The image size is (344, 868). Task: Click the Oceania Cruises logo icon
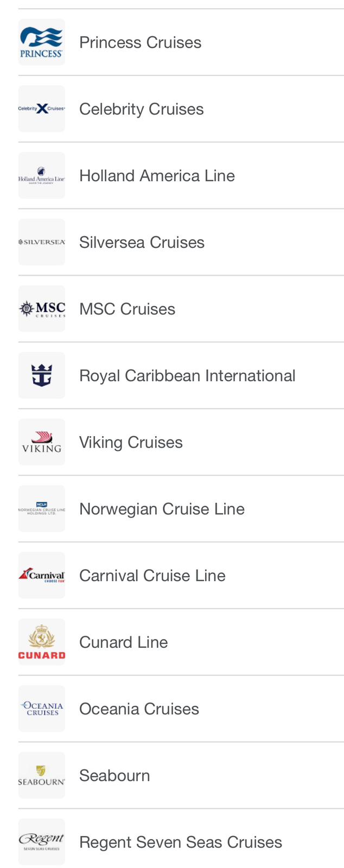click(x=42, y=709)
